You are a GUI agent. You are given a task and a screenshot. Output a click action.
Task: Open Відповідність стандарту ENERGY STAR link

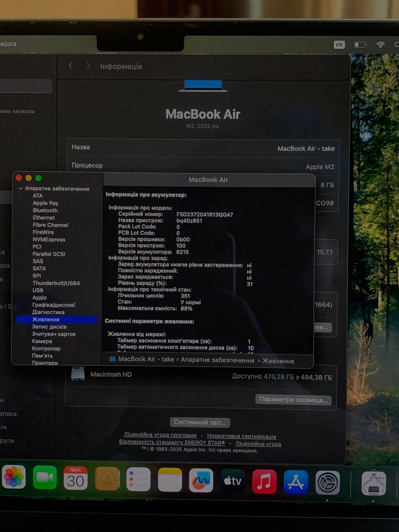[x=172, y=442]
